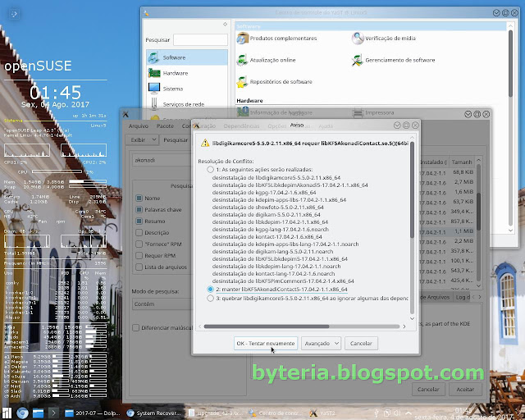Switch to 2017-07 Dolphin taskbar entry

(92, 413)
